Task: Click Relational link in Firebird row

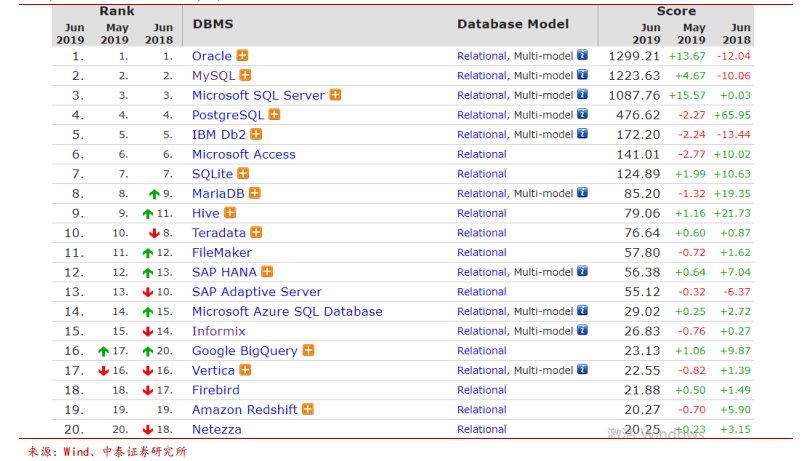Action: click(482, 390)
